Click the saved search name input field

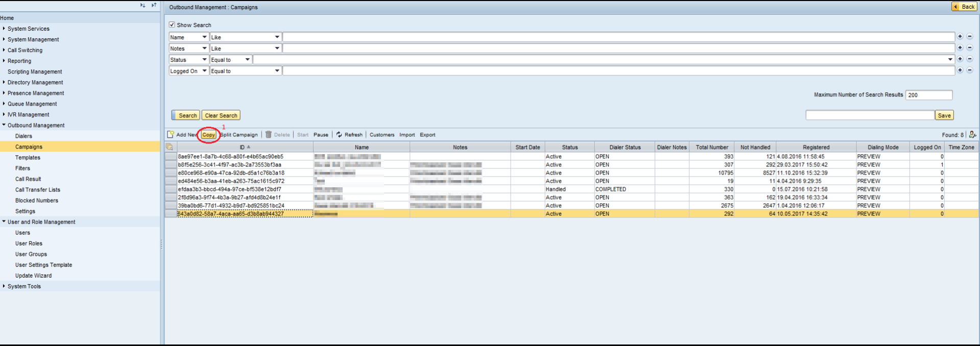coord(870,115)
